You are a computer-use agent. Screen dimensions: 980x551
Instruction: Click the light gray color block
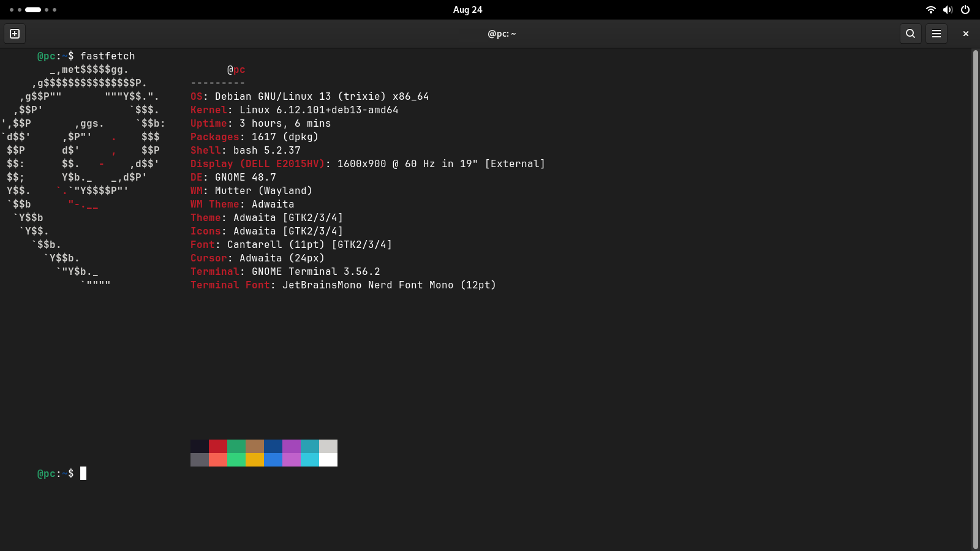[328, 446]
